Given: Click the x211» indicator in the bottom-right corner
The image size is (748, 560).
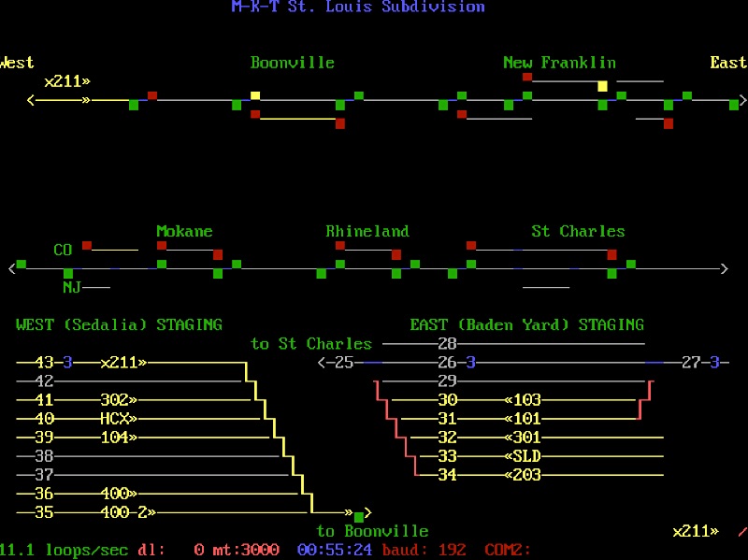Looking at the screenshot, I should pyautogui.click(x=696, y=531).
